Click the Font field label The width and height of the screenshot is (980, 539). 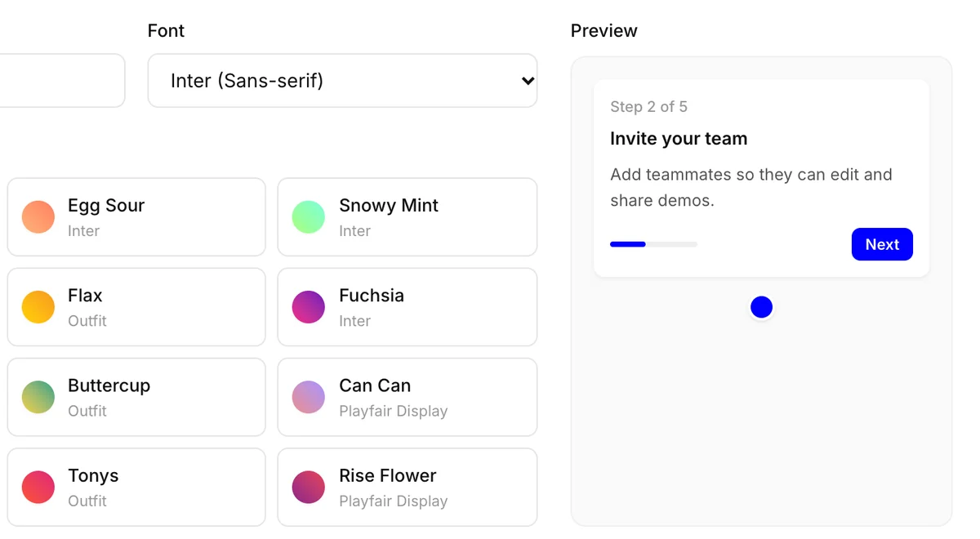click(x=166, y=31)
